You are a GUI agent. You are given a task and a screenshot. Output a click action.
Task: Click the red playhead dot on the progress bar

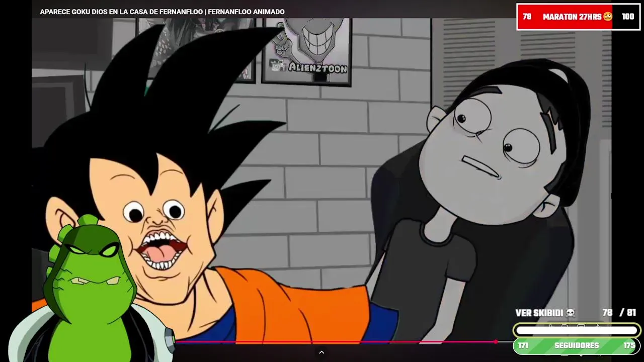coord(496,342)
